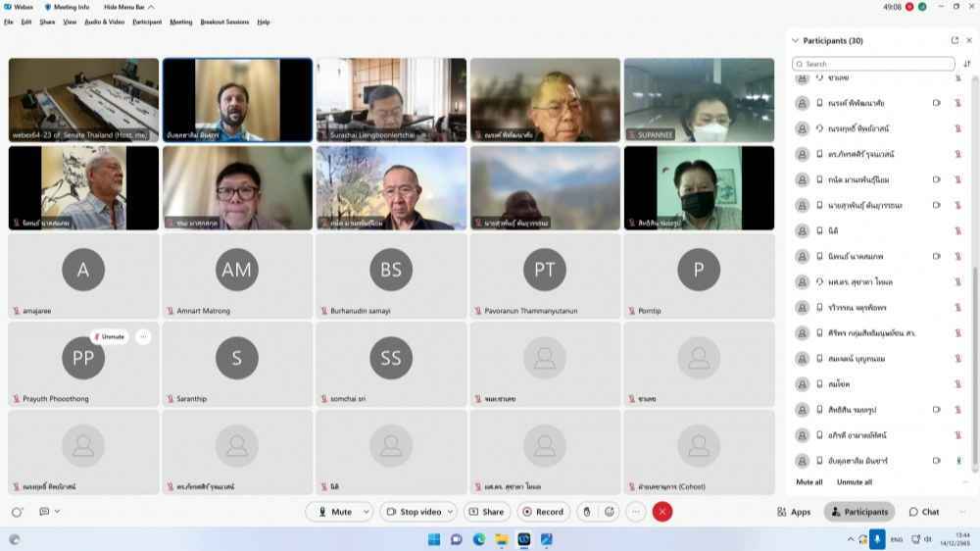
Task: Toggle the Record button
Action: click(x=542, y=512)
